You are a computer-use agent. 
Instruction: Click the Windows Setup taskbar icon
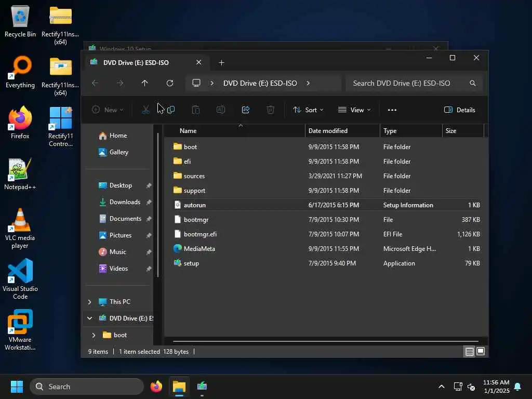point(202,387)
